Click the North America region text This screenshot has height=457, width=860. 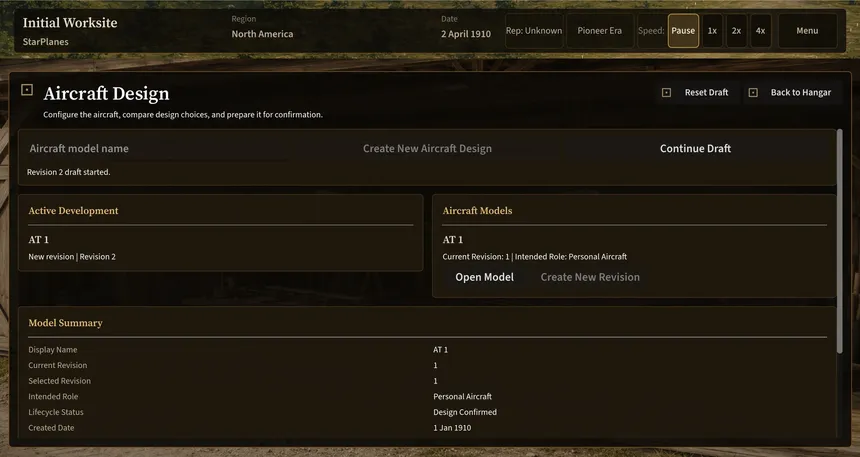click(262, 34)
